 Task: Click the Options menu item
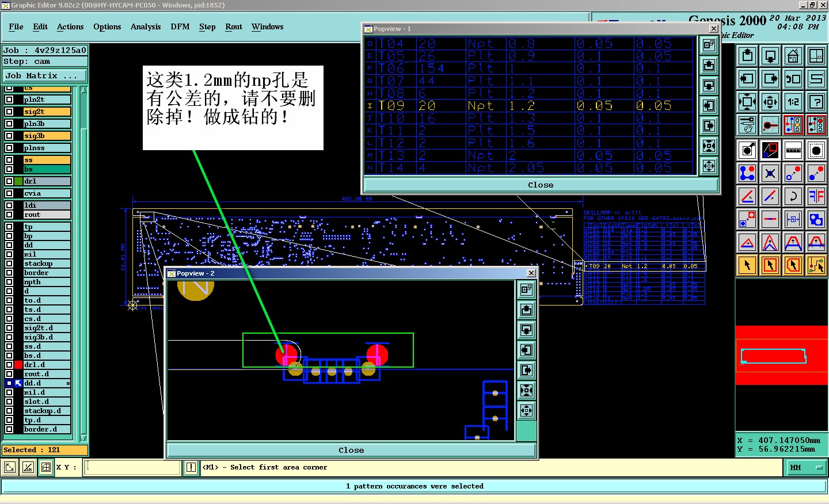107,26
